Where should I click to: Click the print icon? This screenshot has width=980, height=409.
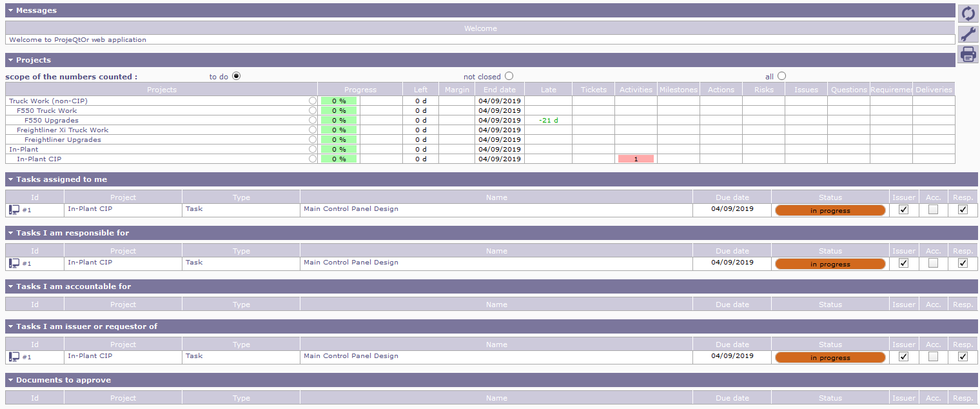click(x=968, y=54)
